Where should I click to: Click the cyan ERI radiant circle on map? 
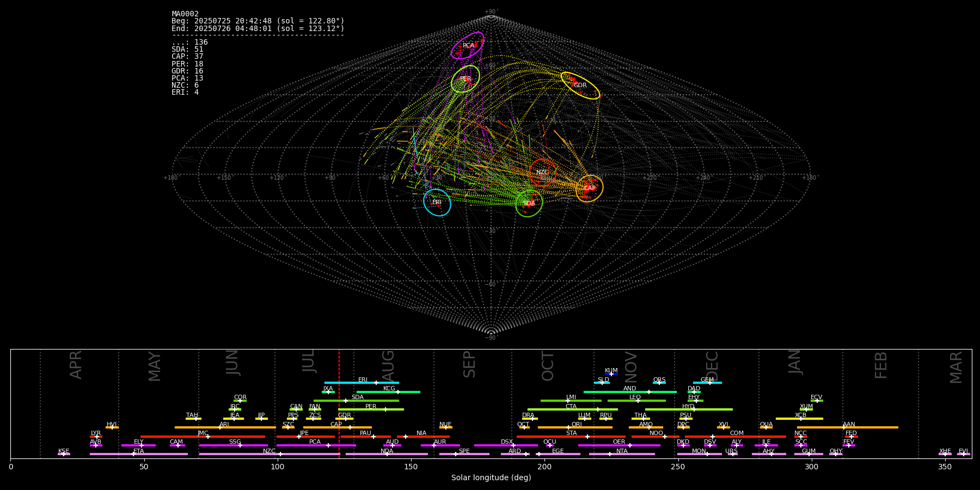(437, 203)
